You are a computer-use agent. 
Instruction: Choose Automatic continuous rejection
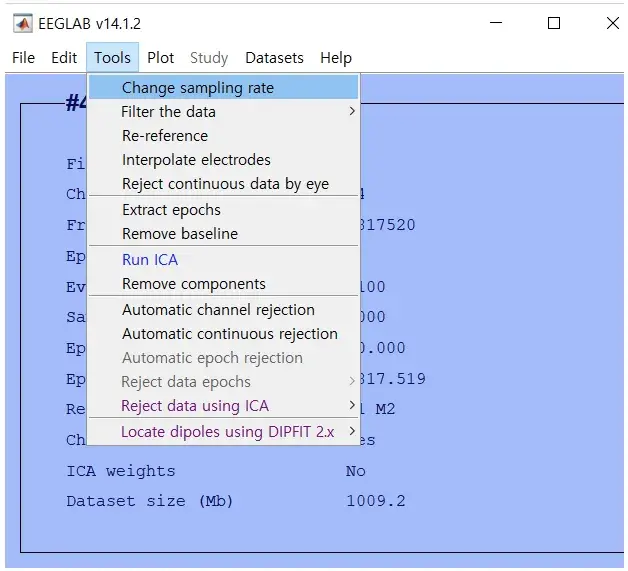230,334
